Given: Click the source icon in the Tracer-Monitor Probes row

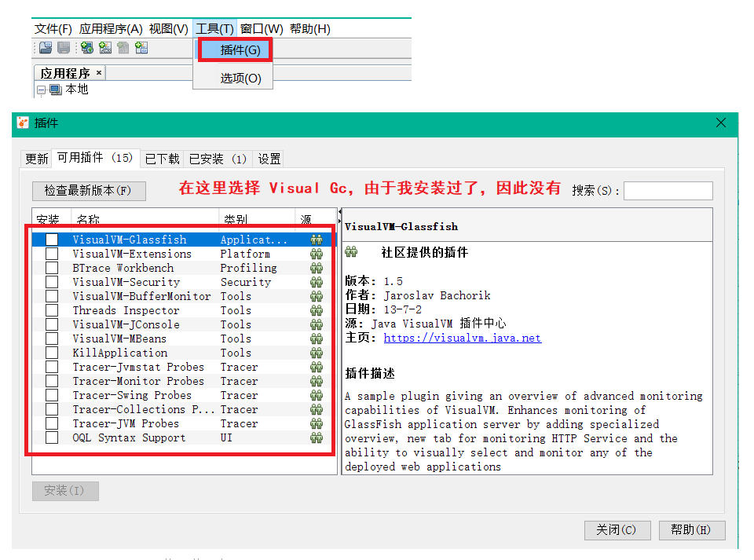Looking at the screenshot, I should (x=317, y=381).
